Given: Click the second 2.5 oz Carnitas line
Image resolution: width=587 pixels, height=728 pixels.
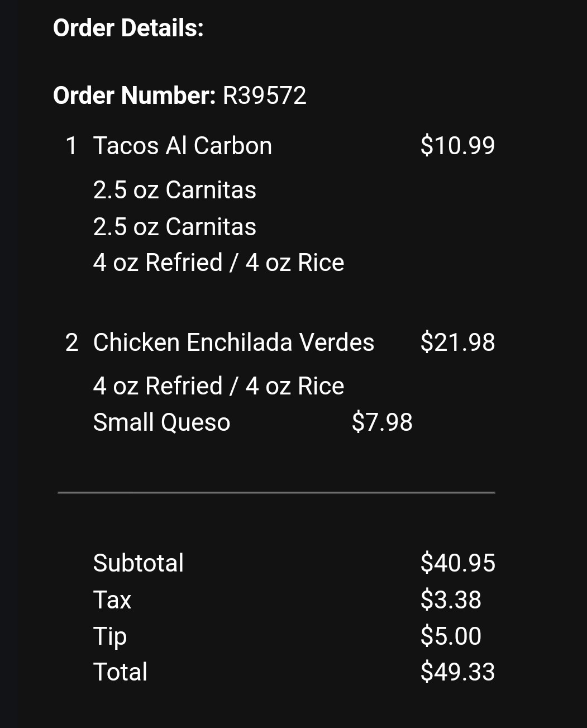Looking at the screenshot, I should [x=174, y=227].
